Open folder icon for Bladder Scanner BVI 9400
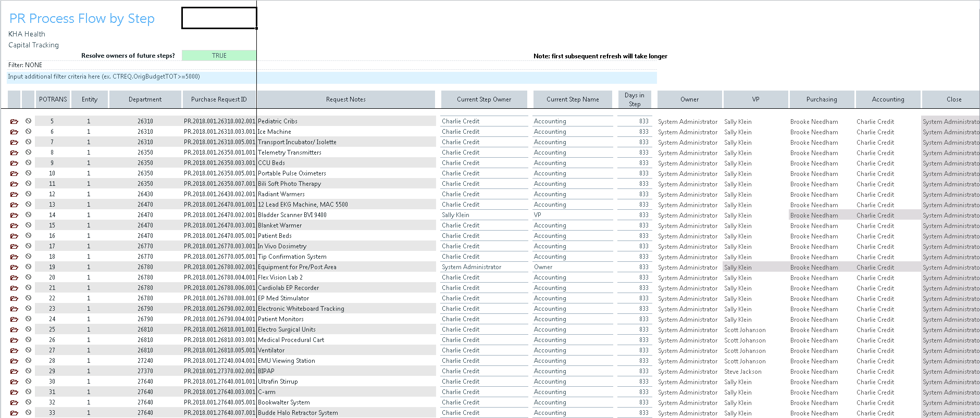 [x=14, y=215]
